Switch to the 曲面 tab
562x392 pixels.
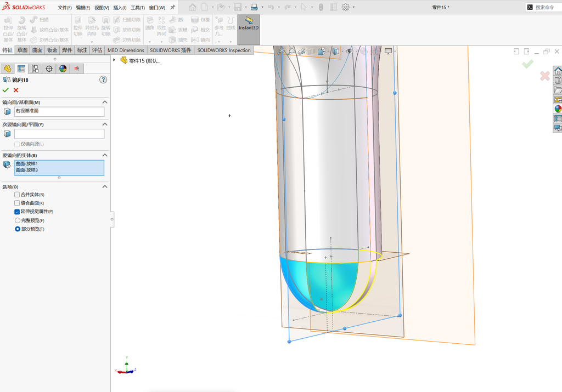coord(37,50)
